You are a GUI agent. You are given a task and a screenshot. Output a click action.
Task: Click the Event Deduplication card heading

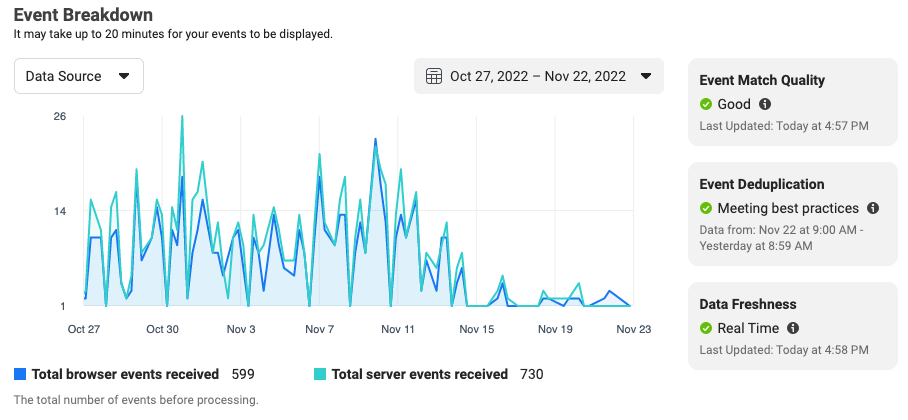pyautogui.click(x=761, y=184)
